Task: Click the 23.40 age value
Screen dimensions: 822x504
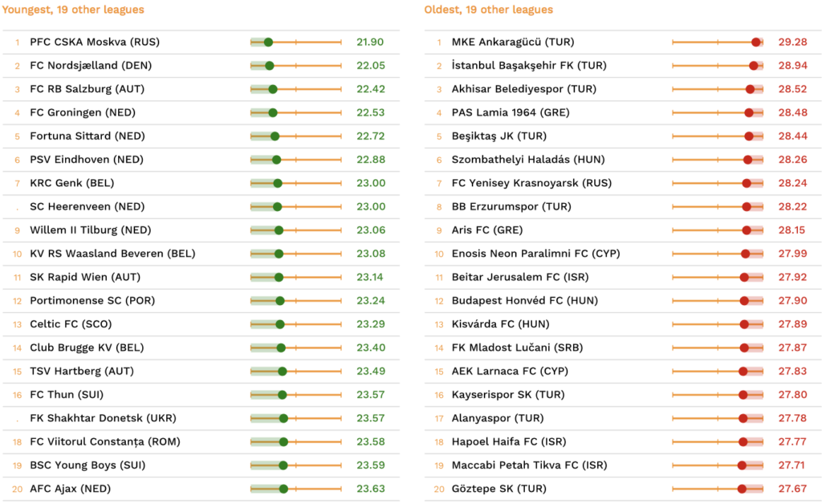Action: (371, 348)
